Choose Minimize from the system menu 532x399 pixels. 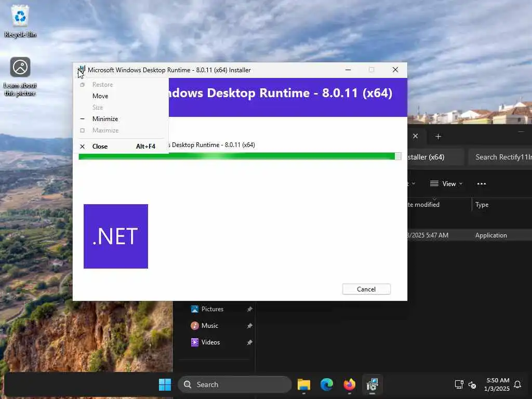(121, 119)
